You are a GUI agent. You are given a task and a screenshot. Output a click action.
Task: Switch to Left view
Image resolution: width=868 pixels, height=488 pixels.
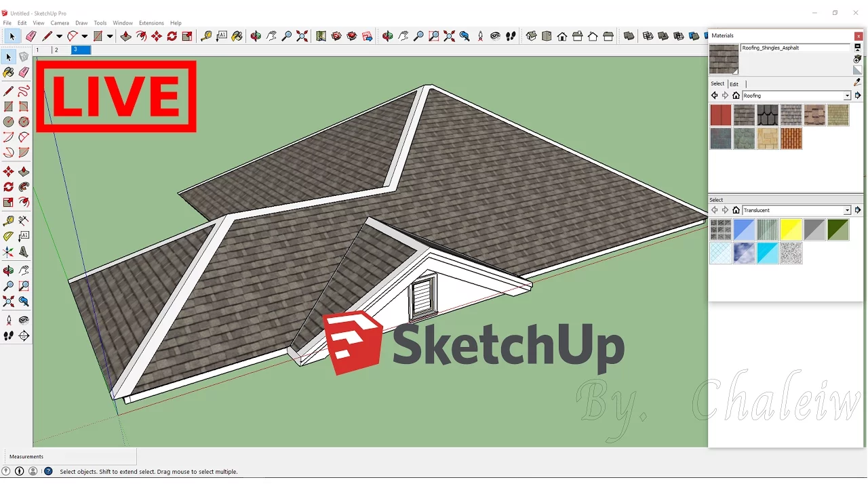click(608, 36)
